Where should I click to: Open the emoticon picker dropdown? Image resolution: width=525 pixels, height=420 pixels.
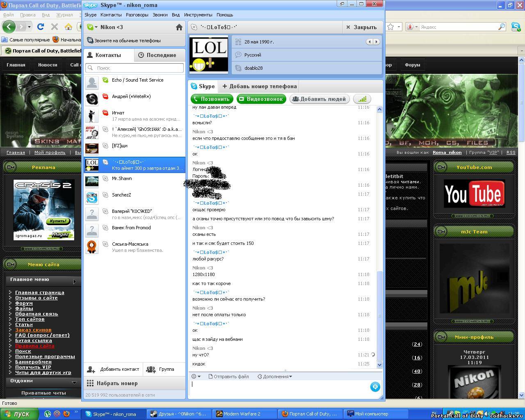tap(196, 377)
